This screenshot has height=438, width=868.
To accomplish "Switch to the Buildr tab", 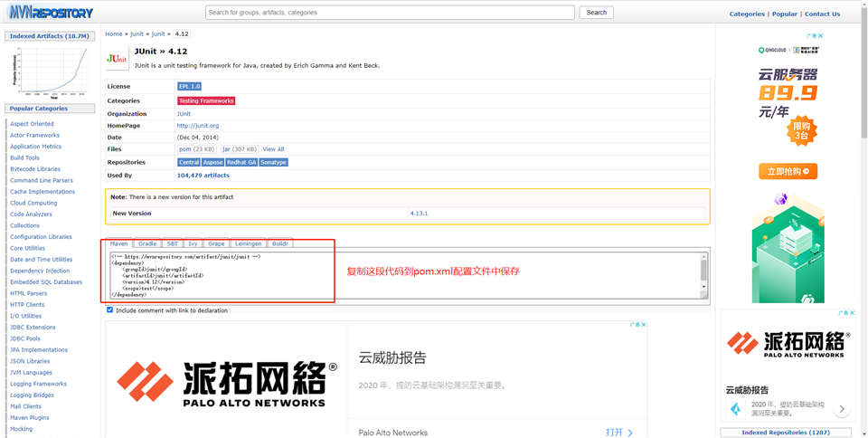I will (280, 243).
